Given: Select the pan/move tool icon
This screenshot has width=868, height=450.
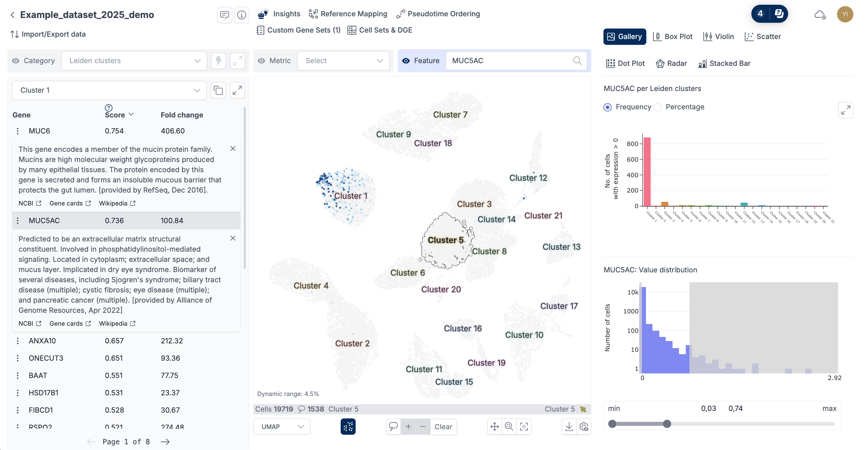Looking at the screenshot, I should pos(494,427).
